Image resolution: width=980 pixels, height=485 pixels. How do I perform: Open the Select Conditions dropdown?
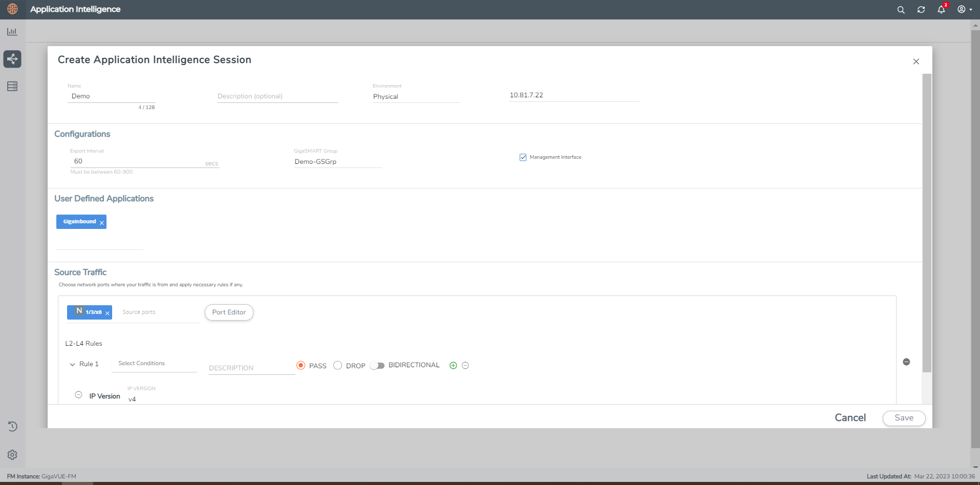(x=154, y=364)
